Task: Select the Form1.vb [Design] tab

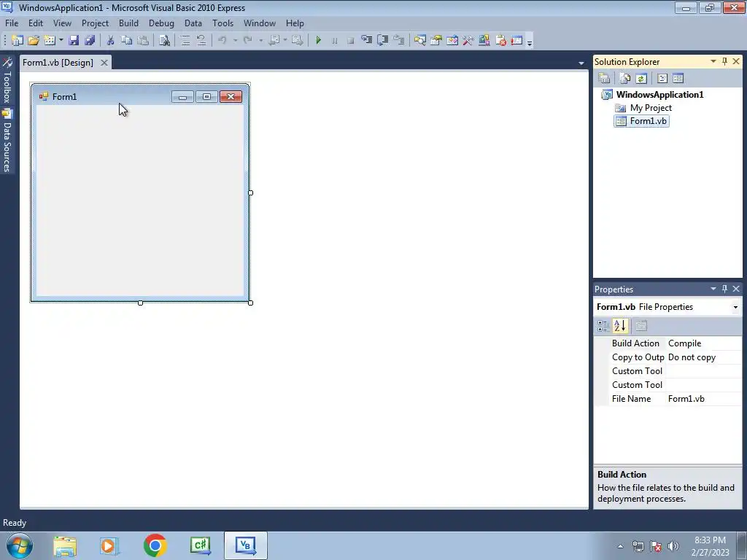Action: (58, 63)
